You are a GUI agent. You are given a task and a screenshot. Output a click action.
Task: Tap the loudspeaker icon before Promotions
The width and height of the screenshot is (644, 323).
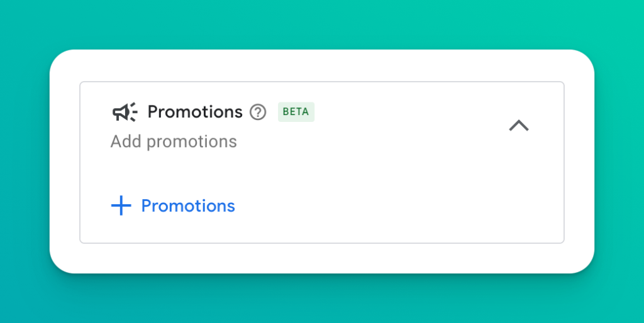[x=125, y=112]
